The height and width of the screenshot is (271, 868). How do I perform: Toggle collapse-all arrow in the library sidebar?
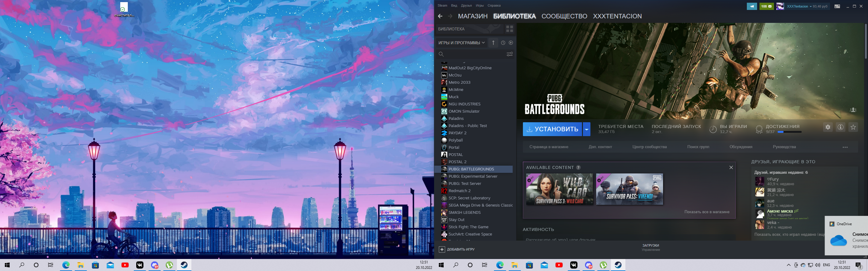tap(493, 43)
